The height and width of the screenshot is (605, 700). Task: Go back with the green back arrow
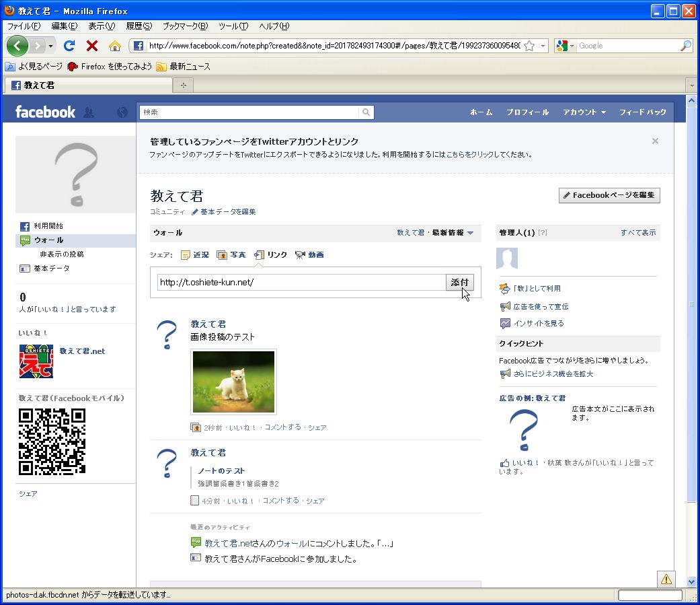[17, 46]
